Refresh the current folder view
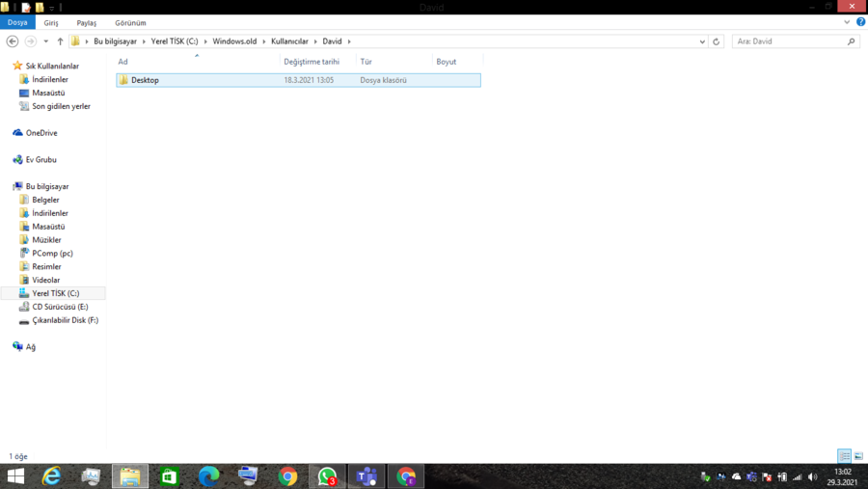 pyautogui.click(x=716, y=41)
